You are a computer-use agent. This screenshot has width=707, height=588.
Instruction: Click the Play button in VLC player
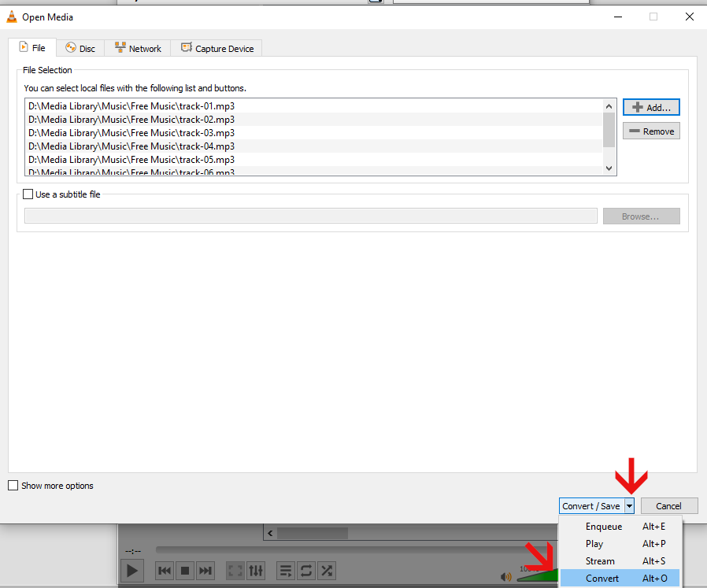point(132,570)
